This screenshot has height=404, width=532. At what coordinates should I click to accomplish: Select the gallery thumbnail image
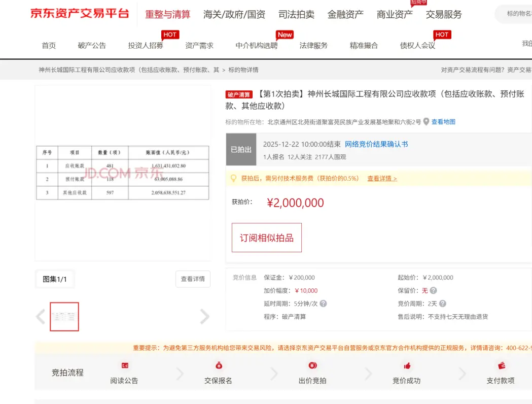pos(64,317)
